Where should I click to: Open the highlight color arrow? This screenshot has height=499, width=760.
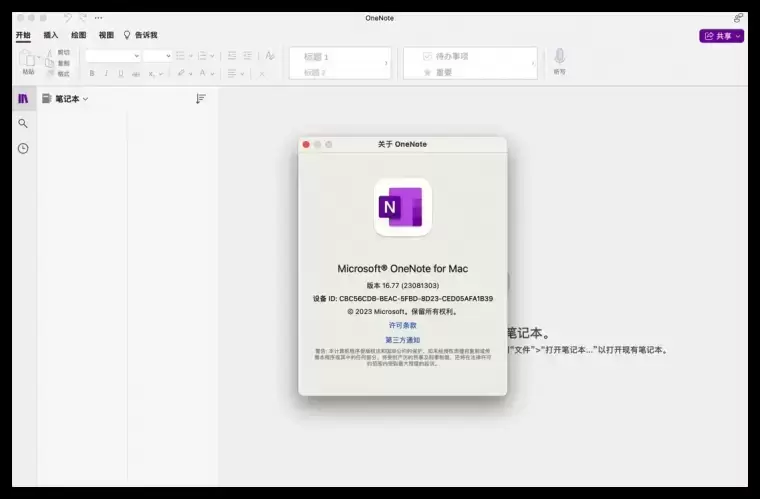190,74
